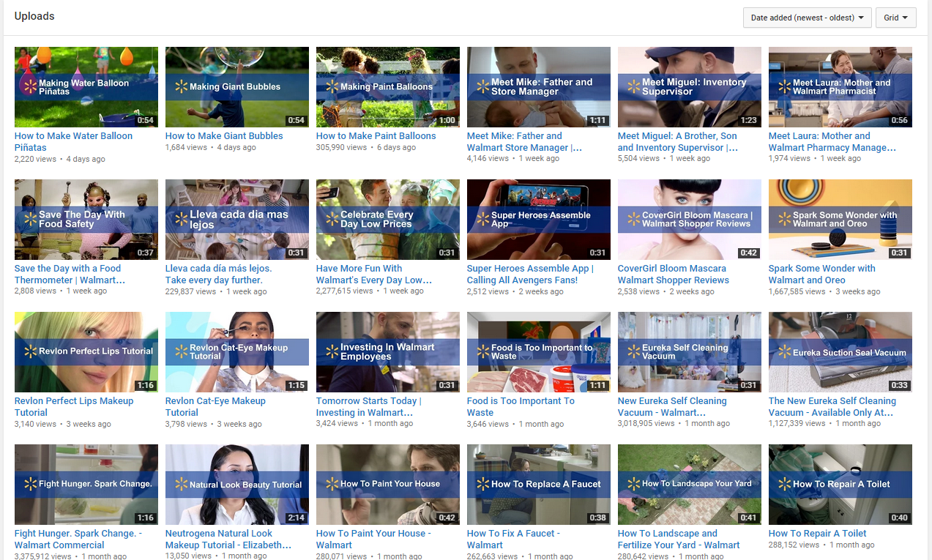932x560 pixels.
Task: Click 'Meet Mike: Father and Walmart Store Manager' link
Action: pyautogui.click(x=524, y=141)
